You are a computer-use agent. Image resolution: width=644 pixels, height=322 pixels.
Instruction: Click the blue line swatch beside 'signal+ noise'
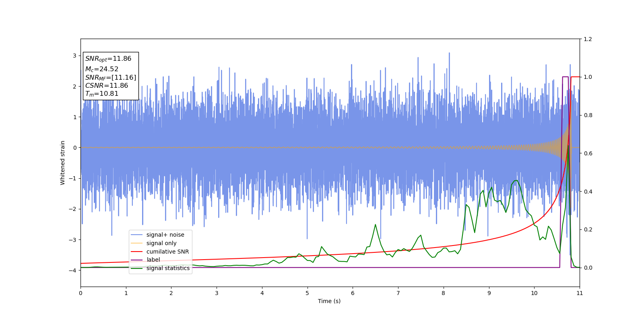pyautogui.click(x=137, y=235)
